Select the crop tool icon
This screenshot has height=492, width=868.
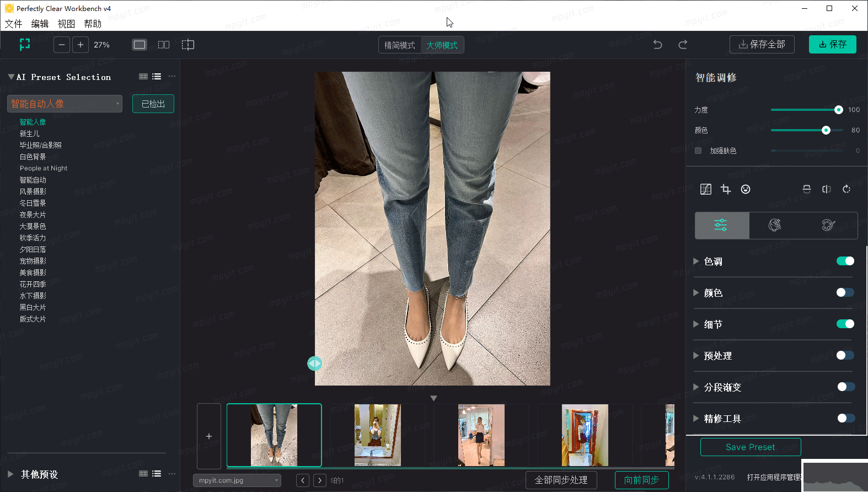click(x=726, y=189)
